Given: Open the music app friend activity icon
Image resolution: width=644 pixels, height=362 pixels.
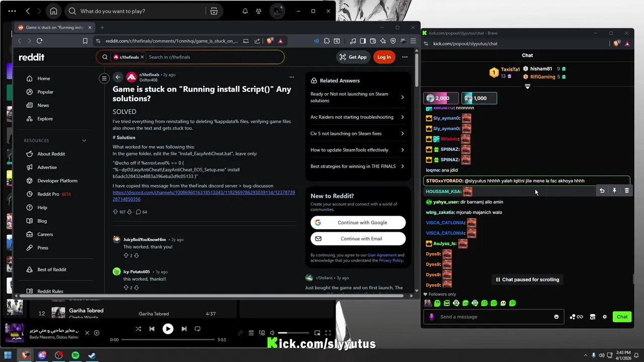Looking at the screenshot, I should pyautogui.click(x=259, y=11).
